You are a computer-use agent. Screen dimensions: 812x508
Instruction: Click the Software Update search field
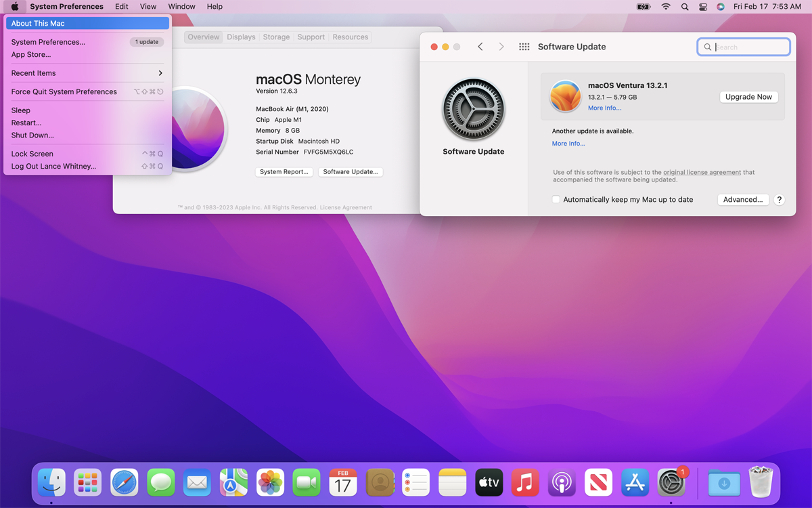(744, 47)
